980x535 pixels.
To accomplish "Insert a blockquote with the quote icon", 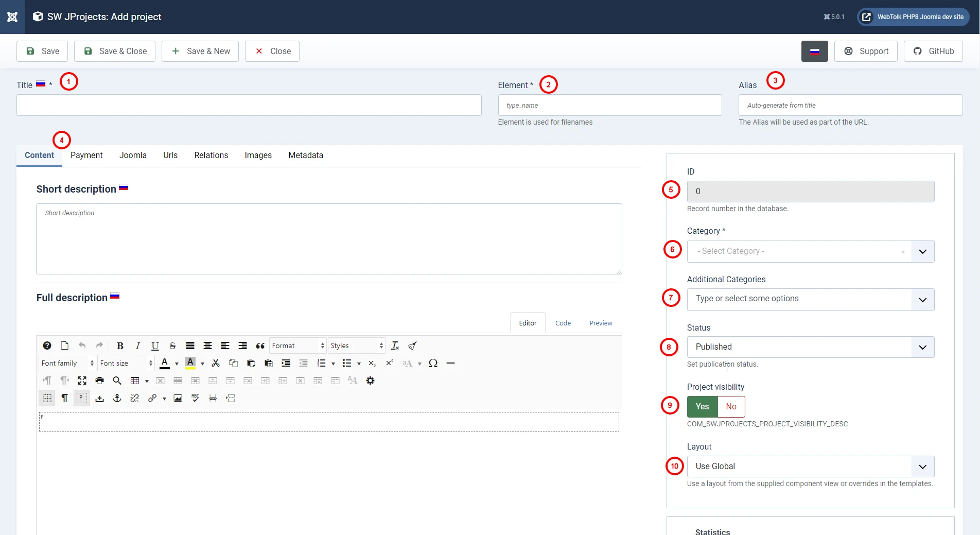I will click(x=260, y=346).
